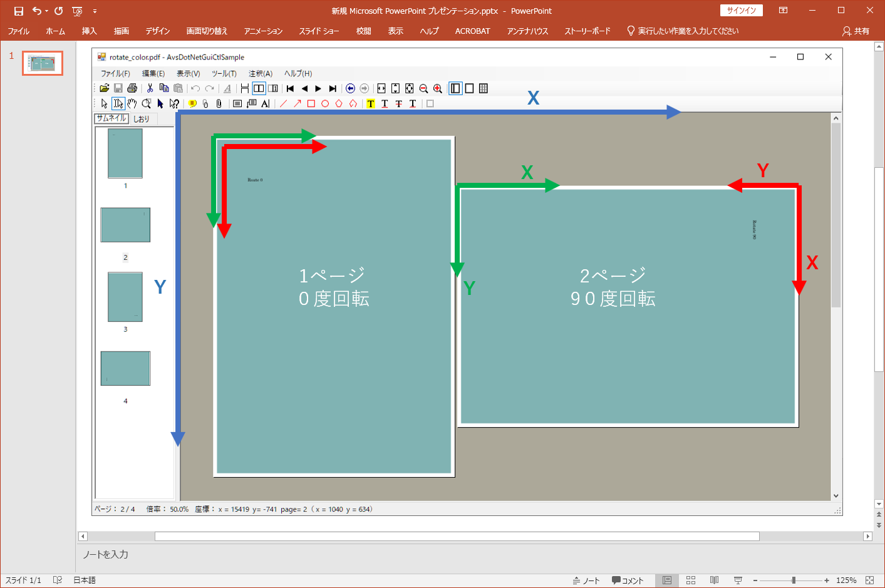Click the 共有 share button
The height and width of the screenshot is (588, 885).
coord(856,31)
